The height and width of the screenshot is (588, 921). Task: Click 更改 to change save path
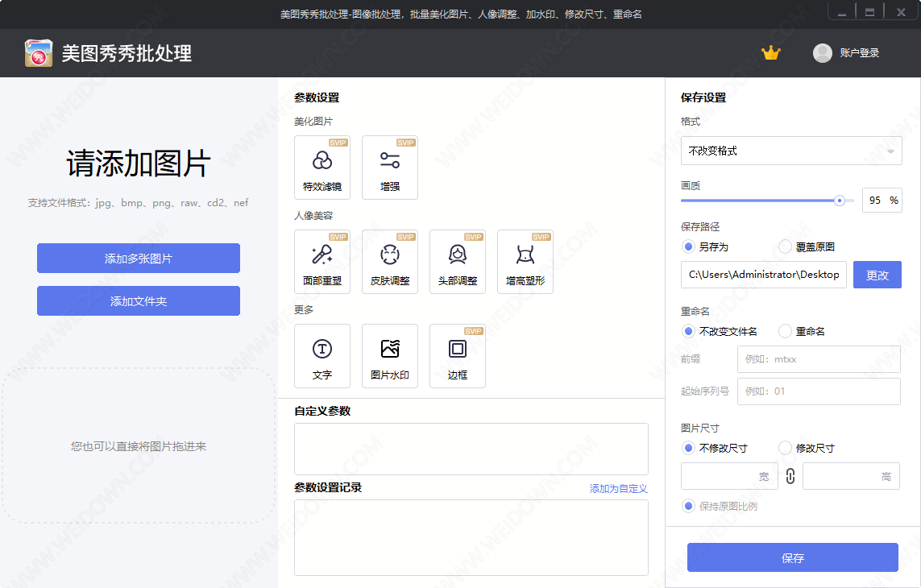(x=877, y=275)
